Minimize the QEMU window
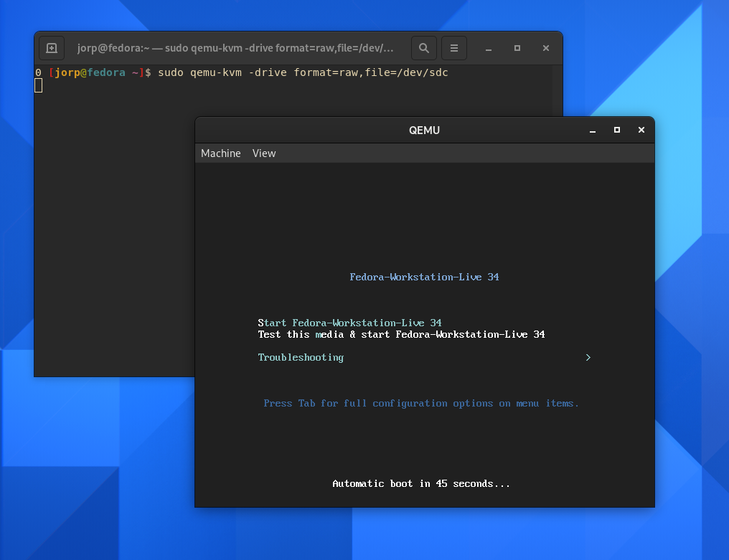The height and width of the screenshot is (560, 729). click(x=593, y=130)
